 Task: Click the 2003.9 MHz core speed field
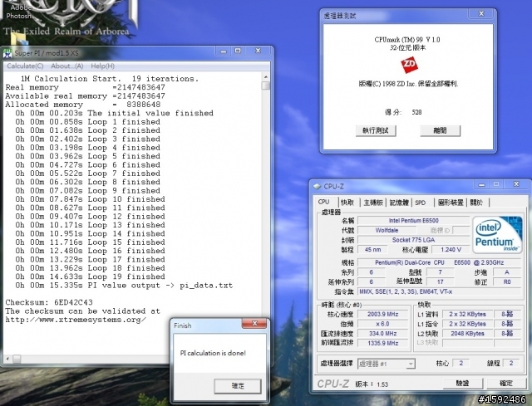(383, 314)
